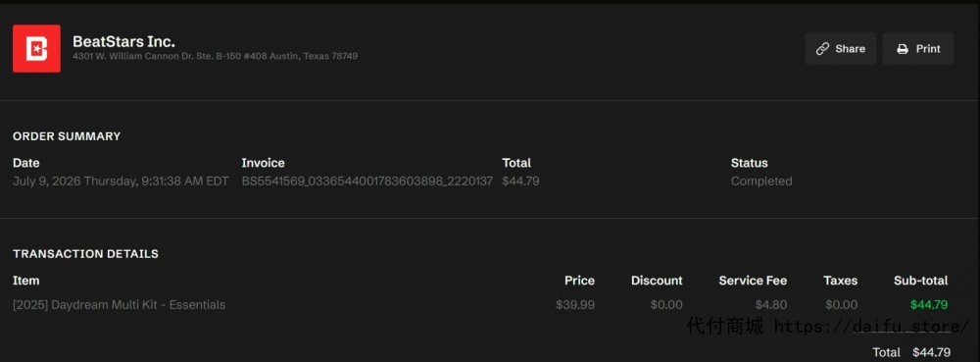
Task: Click the $39.99 price value
Action: [575, 305]
